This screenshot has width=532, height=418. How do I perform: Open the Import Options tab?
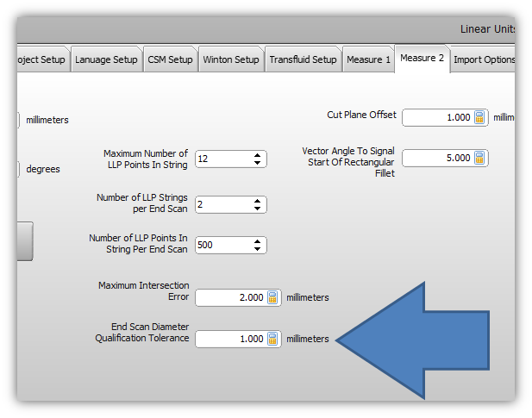(483, 59)
